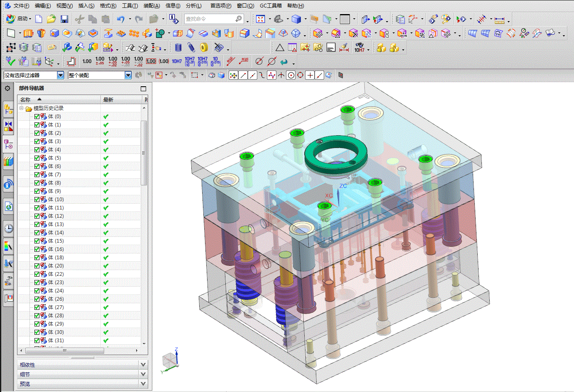This screenshot has width=574, height=392.
Task: Click the yellow gear wheel icon
Action: click(x=204, y=48)
